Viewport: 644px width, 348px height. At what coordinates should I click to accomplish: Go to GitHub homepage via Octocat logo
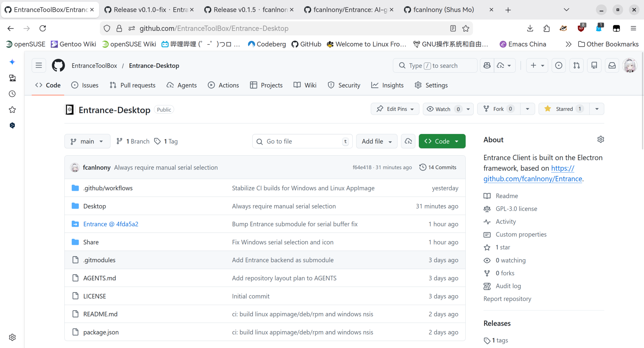58,65
